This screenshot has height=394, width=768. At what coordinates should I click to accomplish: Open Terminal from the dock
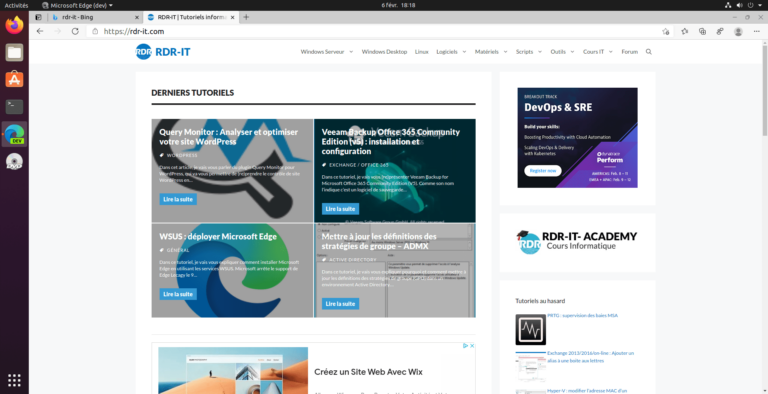click(14, 106)
